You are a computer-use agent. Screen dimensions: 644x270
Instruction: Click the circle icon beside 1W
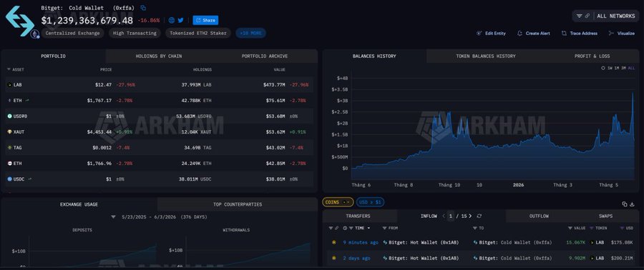(603, 68)
